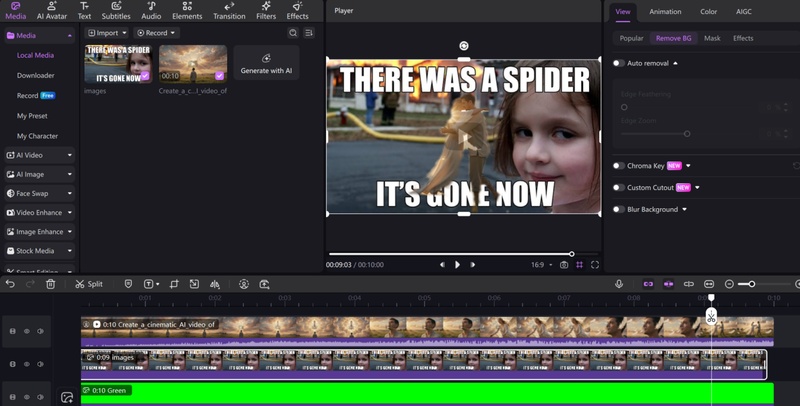Screen dimensions: 800x406
Task: Play the preview in the player
Action: [457, 265]
